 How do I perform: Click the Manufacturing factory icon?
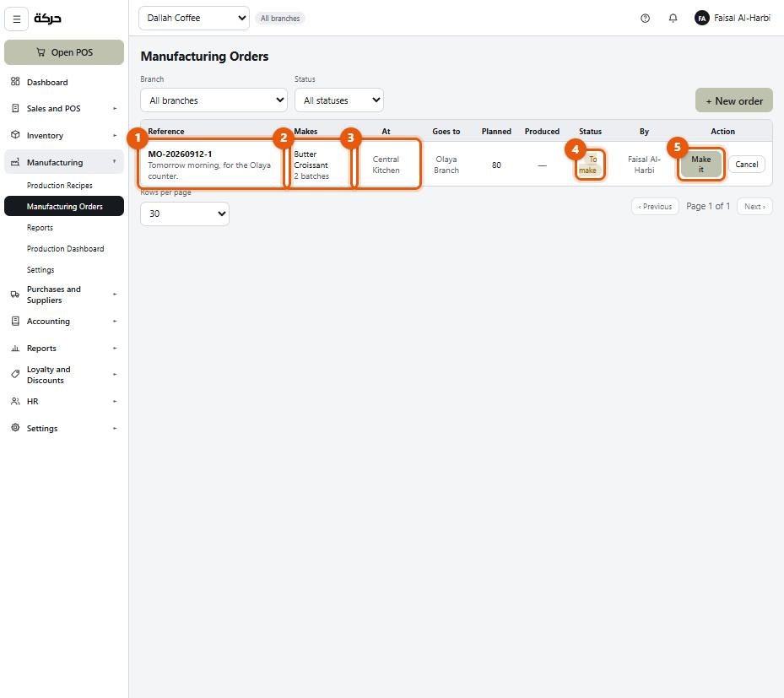coord(15,162)
